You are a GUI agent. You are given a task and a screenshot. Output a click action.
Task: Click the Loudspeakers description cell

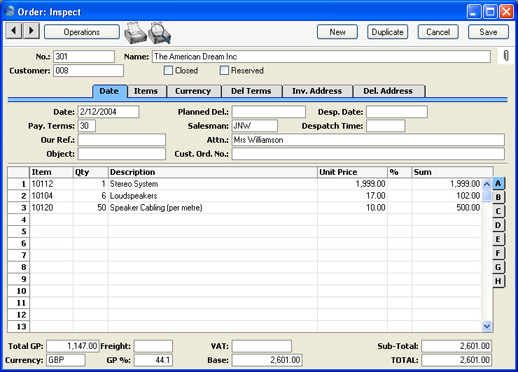[213, 196]
